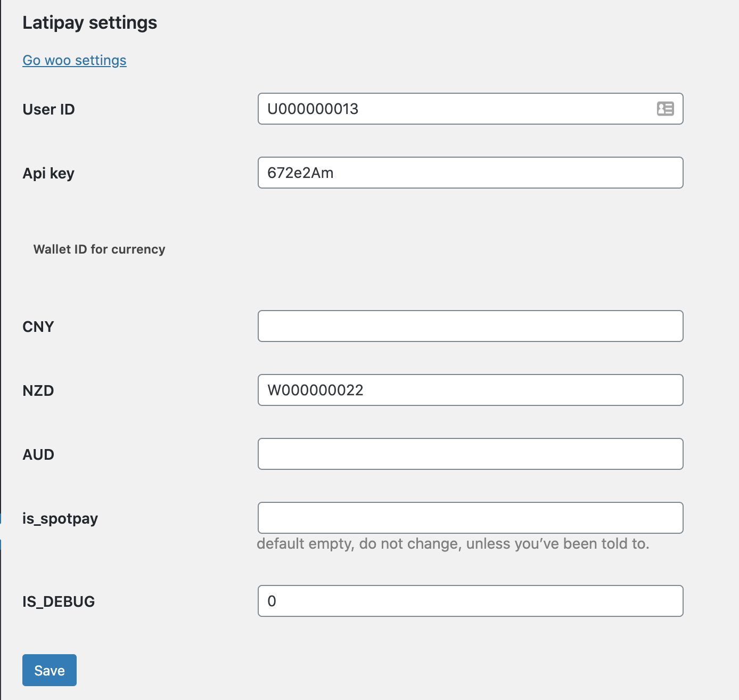Click the IS_DEBUG input field

point(471,601)
